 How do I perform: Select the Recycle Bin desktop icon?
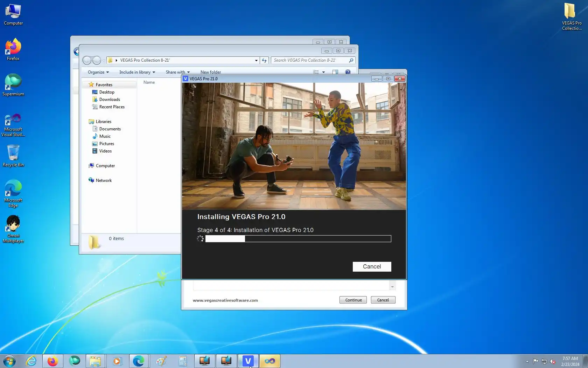click(13, 156)
